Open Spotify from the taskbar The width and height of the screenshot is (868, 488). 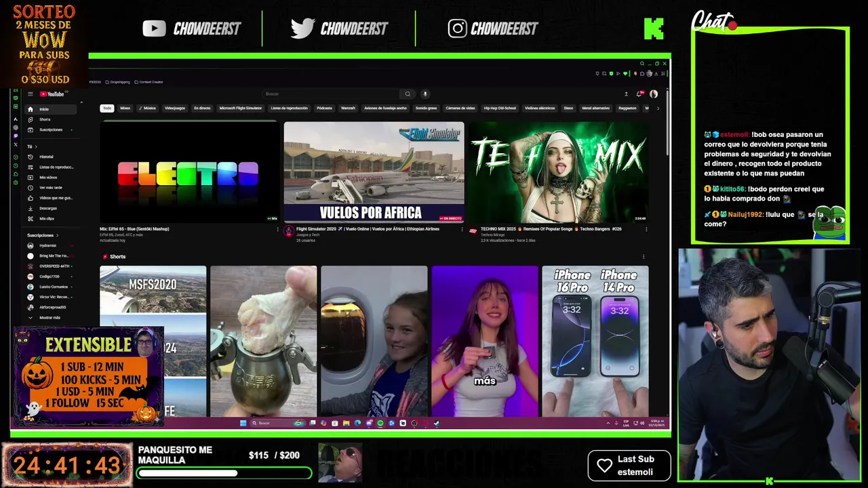tap(380, 423)
